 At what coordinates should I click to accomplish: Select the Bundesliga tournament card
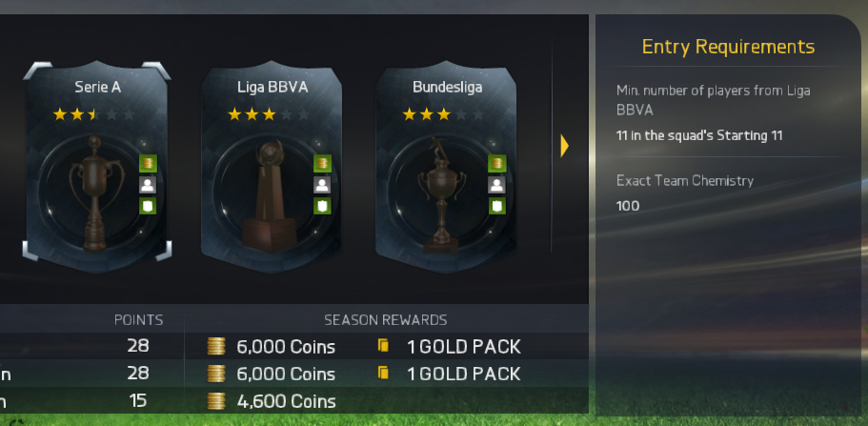[x=446, y=167]
